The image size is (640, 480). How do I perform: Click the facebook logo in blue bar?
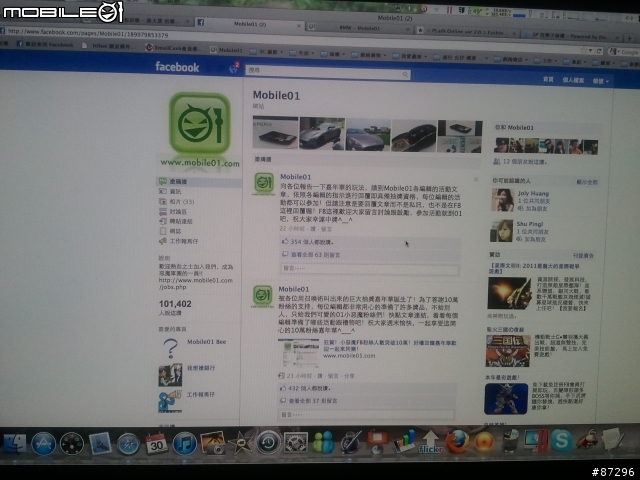coord(177,67)
